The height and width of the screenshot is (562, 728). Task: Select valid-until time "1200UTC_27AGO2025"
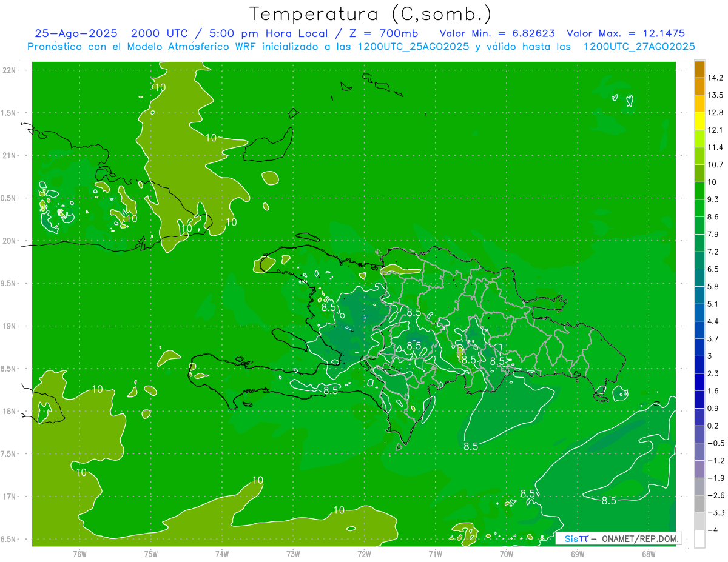(639, 47)
